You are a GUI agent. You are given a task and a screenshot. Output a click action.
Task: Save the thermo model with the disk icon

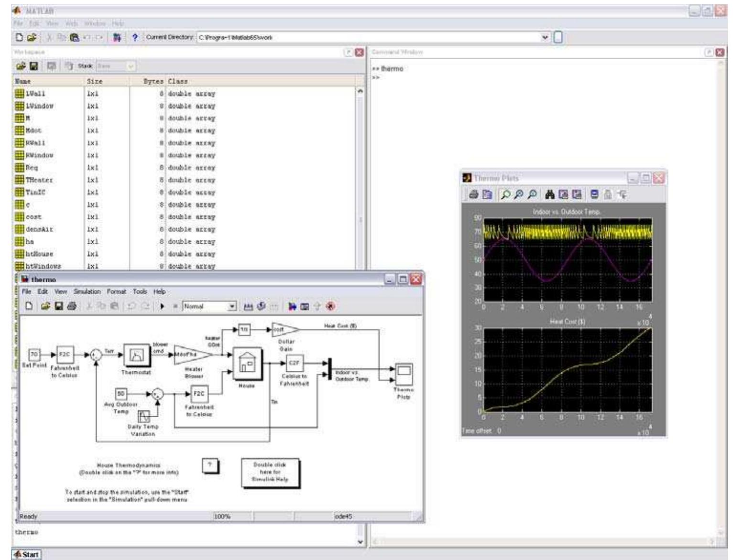(59, 306)
